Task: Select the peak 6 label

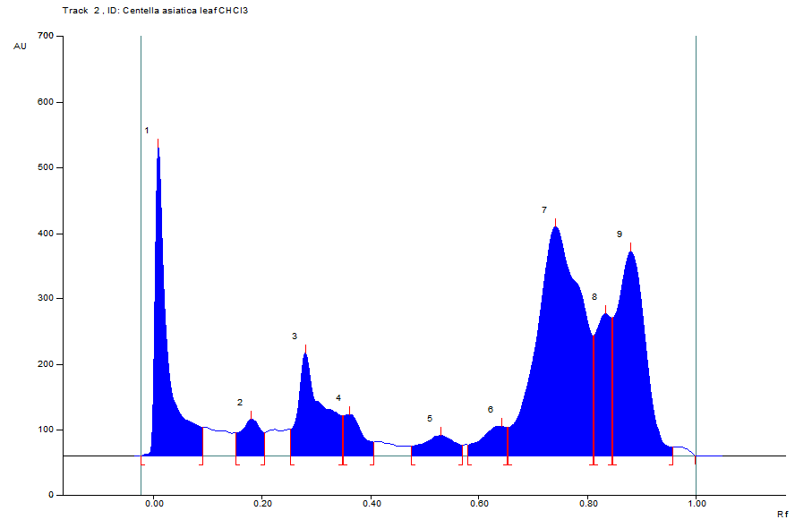Action: coord(491,410)
